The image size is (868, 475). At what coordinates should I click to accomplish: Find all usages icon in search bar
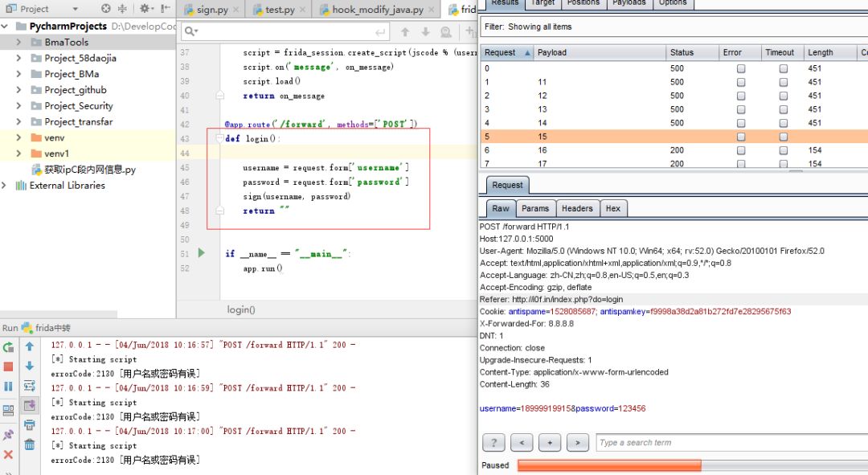click(x=445, y=32)
